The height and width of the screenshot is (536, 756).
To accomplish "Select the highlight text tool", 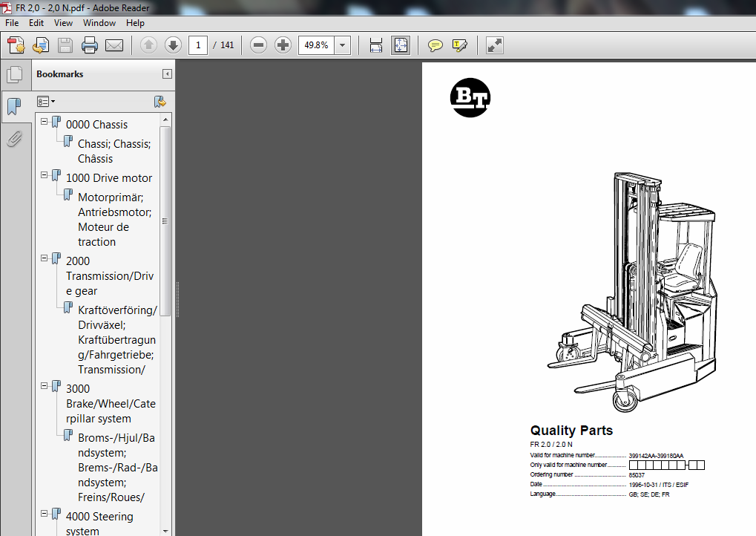I will (460, 45).
